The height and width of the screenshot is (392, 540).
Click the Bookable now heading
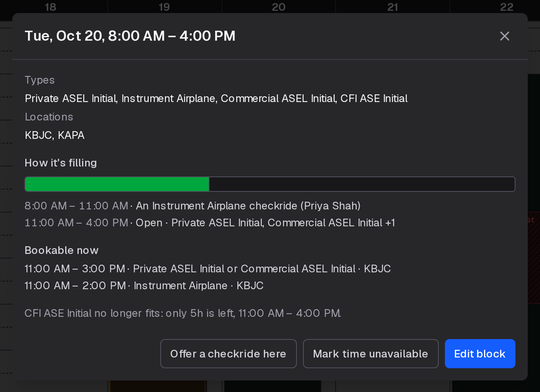[61, 250]
